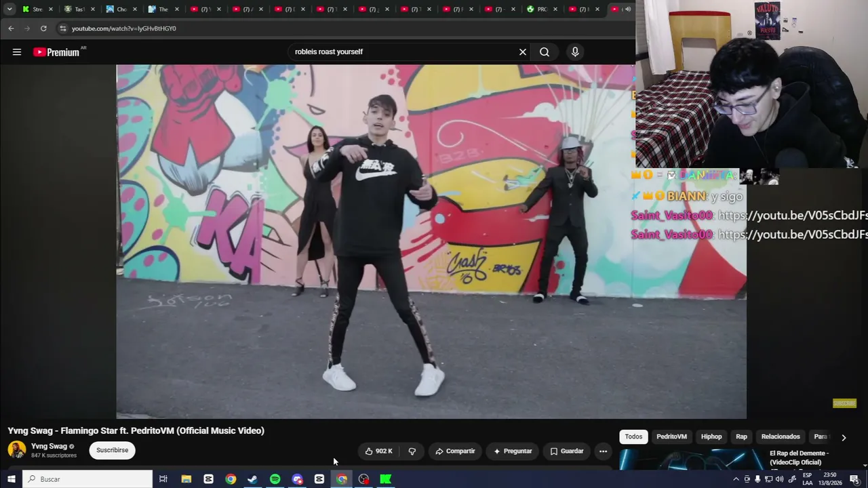The image size is (868, 488).
Task: Go to YouTube Premium home logo
Action: click(56, 52)
